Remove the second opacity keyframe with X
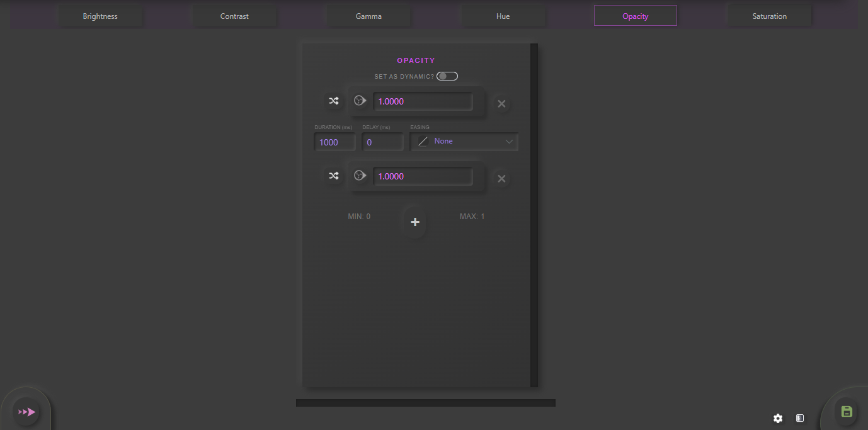 point(501,178)
